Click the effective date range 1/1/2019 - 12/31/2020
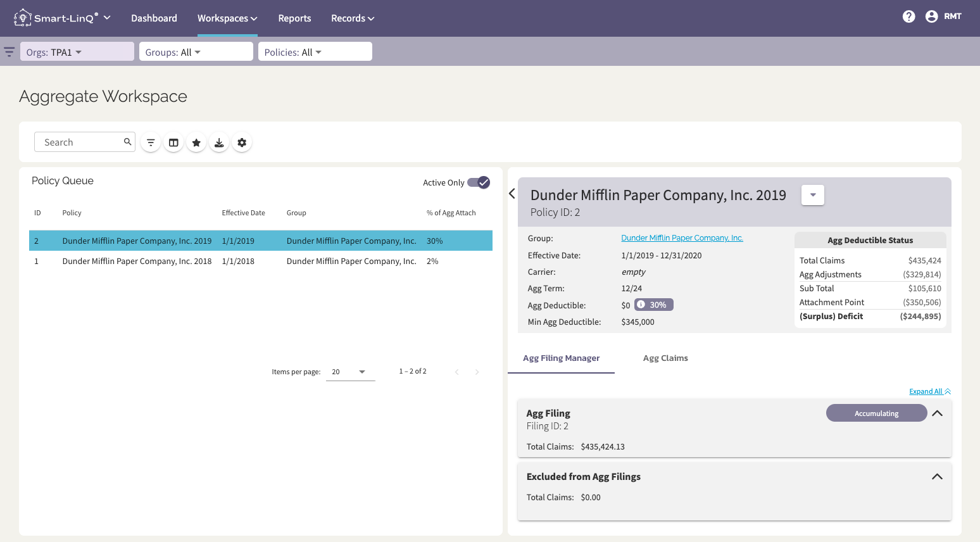This screenshot has height=542, width=980. pyautogui.click(x=661, y=255)
